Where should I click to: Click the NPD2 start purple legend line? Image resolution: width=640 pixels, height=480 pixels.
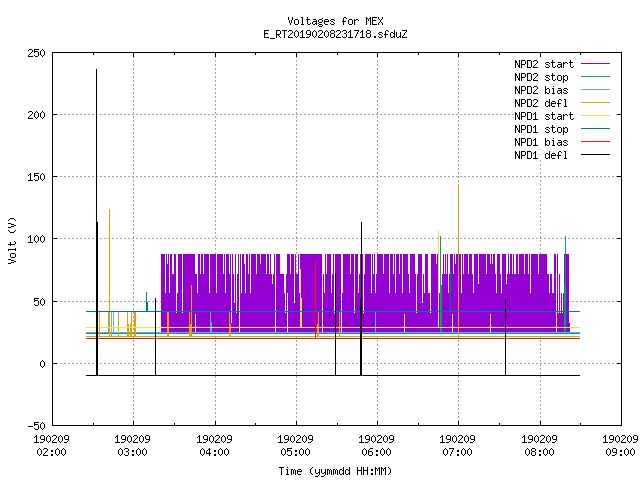click(595, 64)
